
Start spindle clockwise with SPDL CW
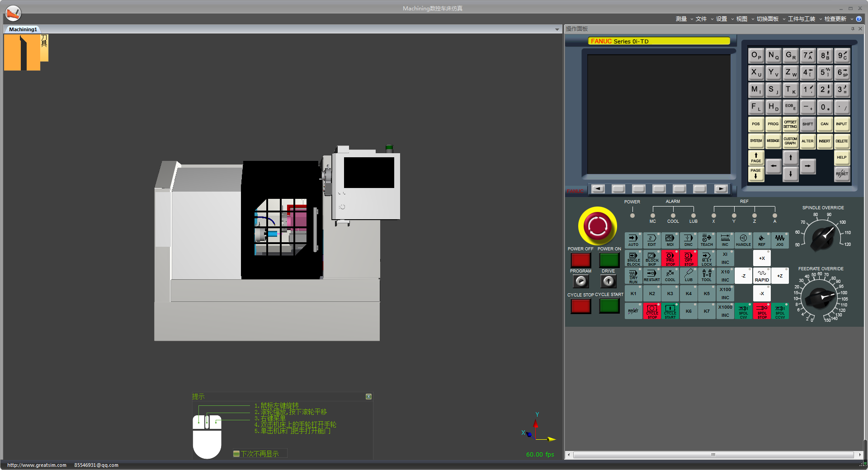[743, 311]
